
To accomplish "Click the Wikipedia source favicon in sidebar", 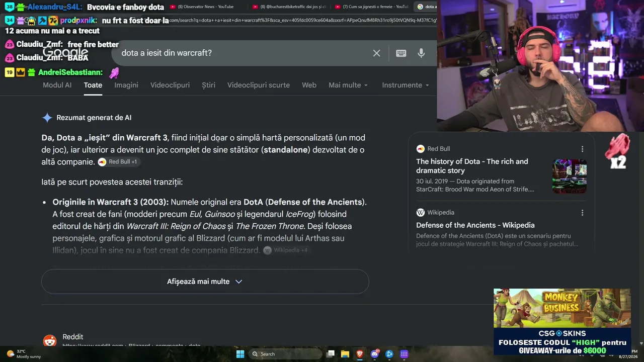I will [x=421, y=213].
